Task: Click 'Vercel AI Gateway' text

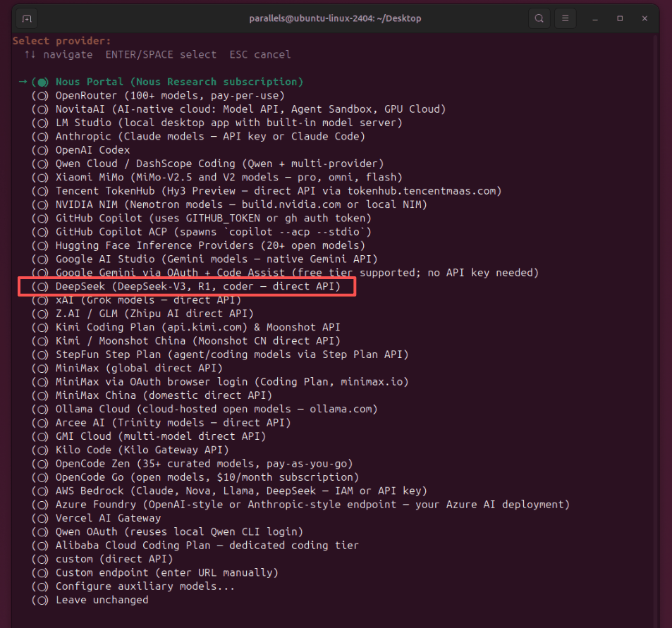Action: (x=109, y=518)
